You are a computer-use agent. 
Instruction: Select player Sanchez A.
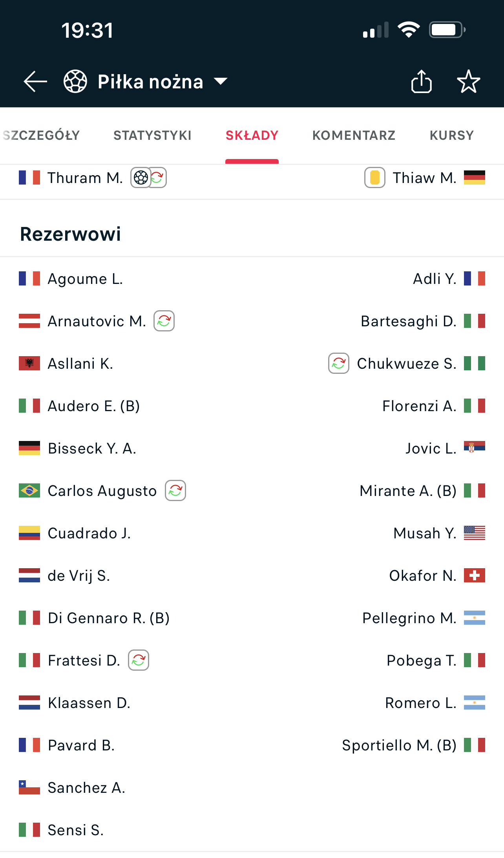click(x=86, y=788)
